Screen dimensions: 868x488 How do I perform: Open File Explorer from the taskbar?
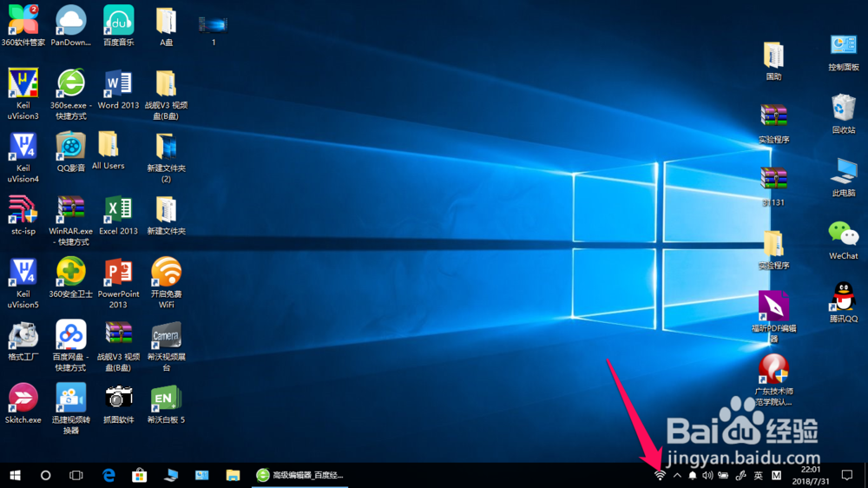point(233,475)
